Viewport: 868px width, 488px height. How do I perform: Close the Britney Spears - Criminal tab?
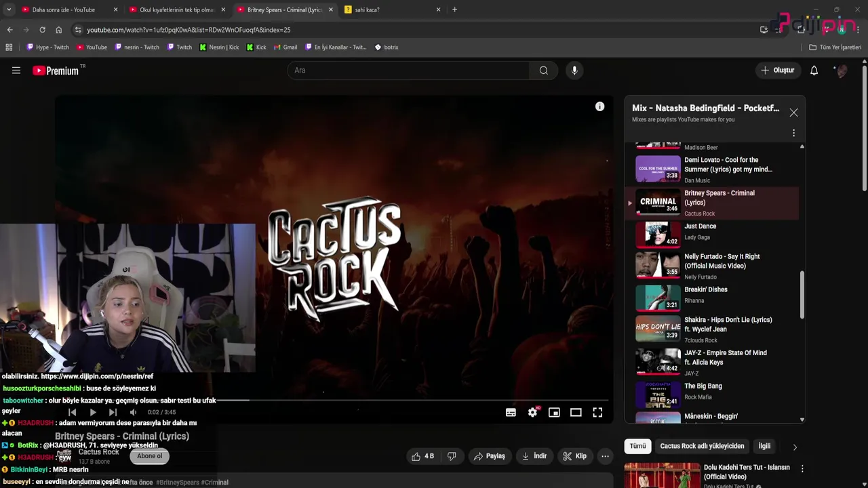tap(330, 9)
